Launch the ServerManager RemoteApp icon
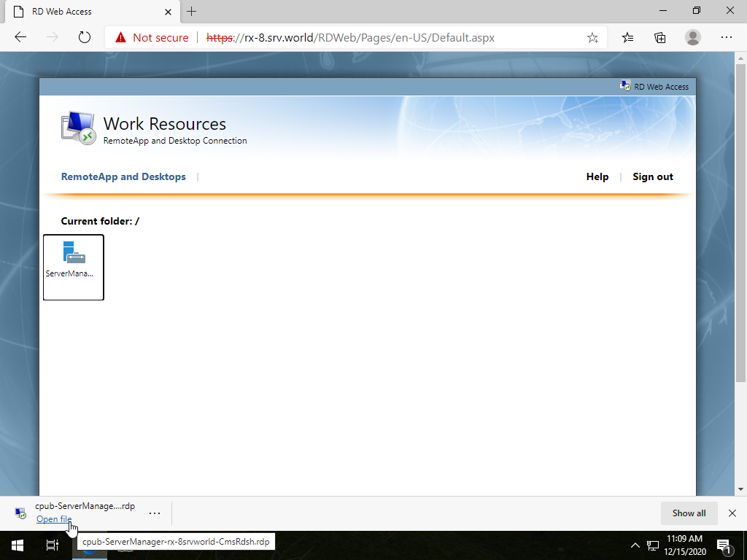Image resolution: width=747 pixels, height=560 pixels. 74,267
